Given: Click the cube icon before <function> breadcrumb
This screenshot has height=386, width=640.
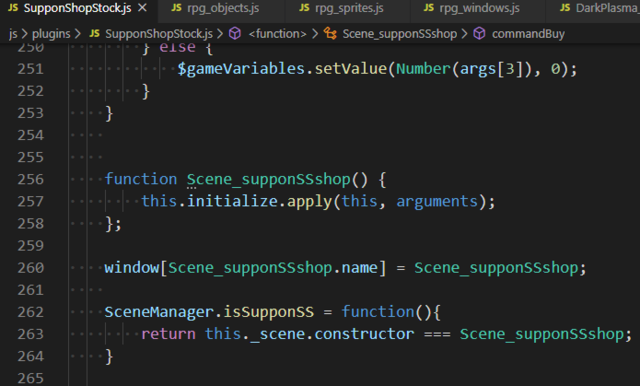Looking at the screenshot, I should [x=235, y=33].
